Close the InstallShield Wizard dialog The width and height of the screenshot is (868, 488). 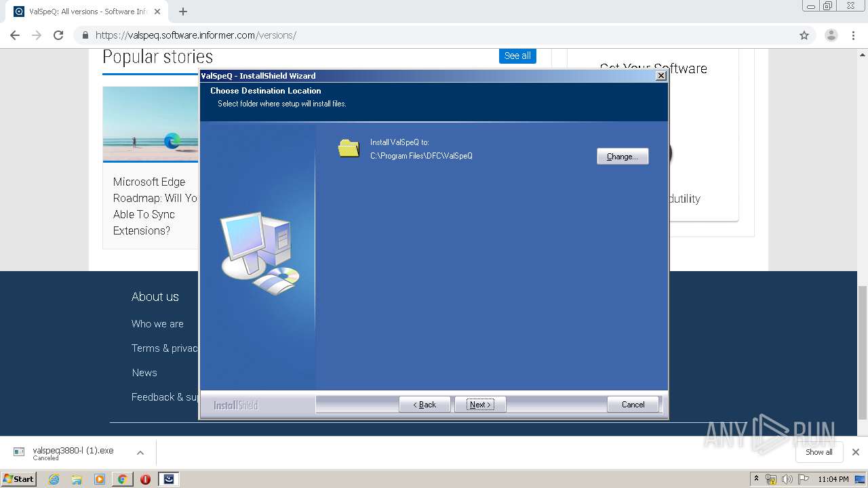coord(660,76)
